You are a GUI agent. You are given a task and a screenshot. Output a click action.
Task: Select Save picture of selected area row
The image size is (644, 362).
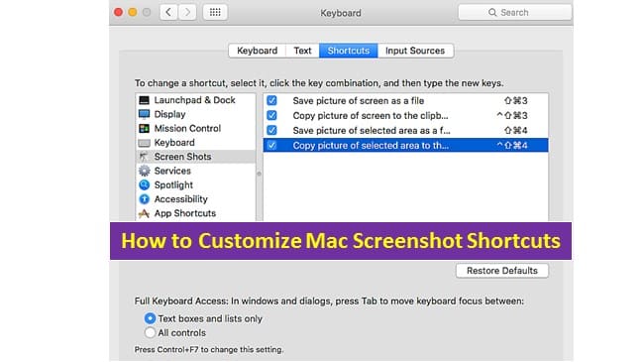[405, 130]
